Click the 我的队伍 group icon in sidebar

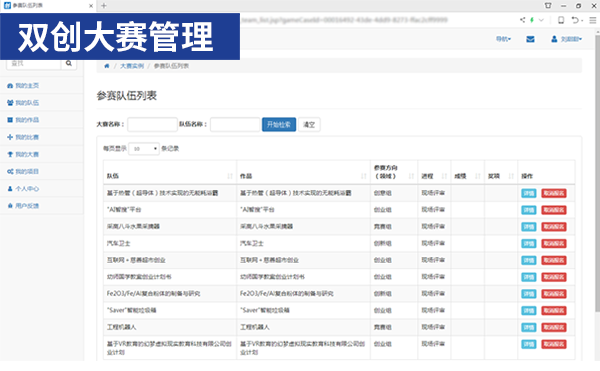tap(10, 103)
